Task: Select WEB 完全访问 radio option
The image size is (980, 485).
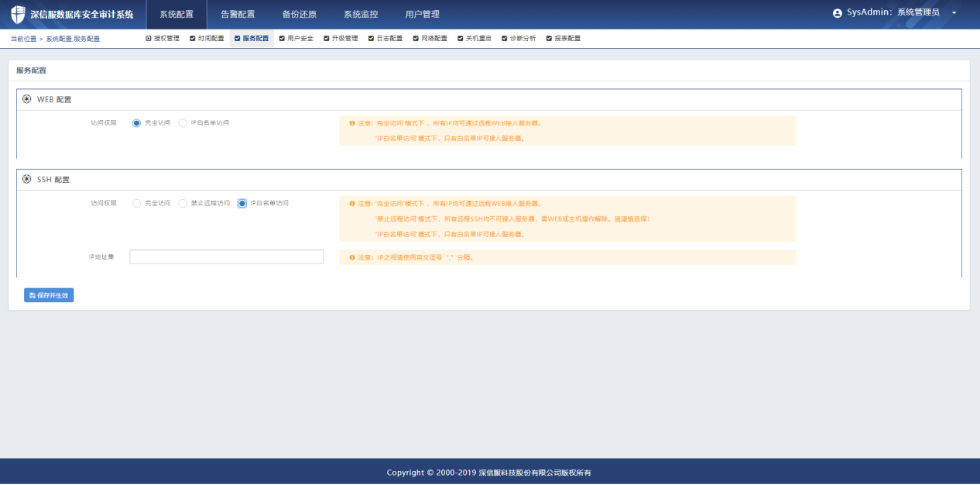Action: pos(137,123)
